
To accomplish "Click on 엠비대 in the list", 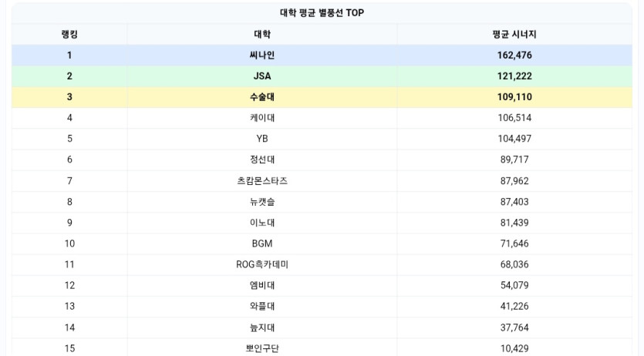I will (x=262, y=286).
